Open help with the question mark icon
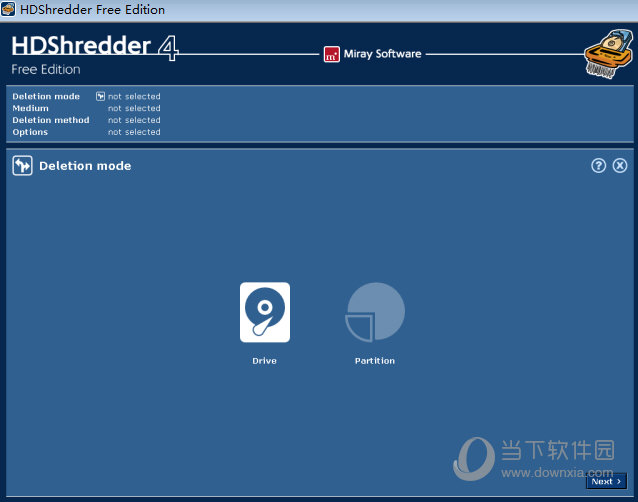The width and height of the screenshot is (638, 502). tap(598, 166)
